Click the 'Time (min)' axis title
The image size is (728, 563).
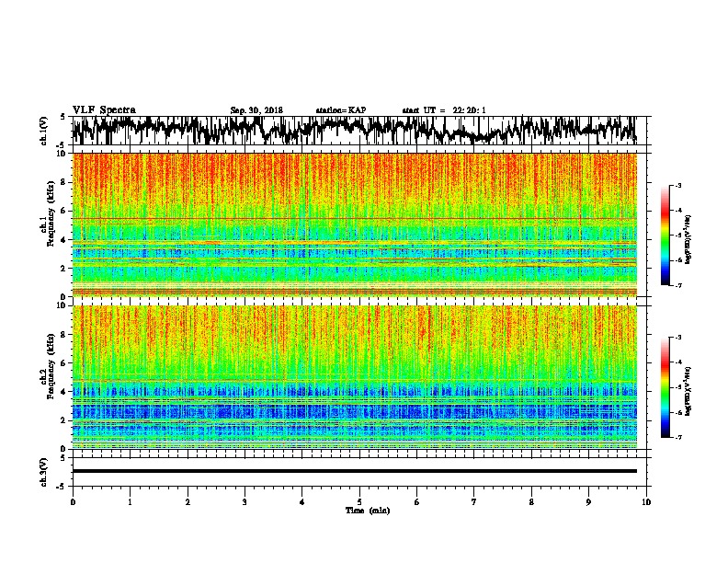click(x=368, y=511)
